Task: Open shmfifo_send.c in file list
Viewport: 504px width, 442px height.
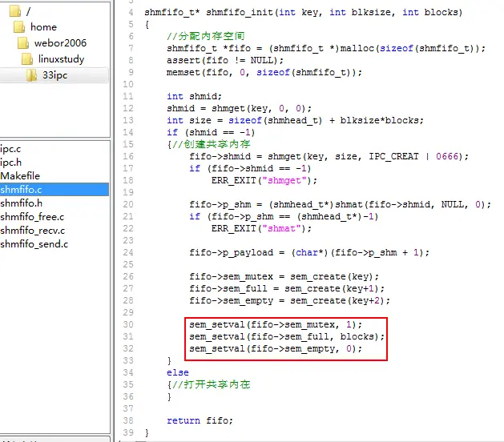Action: click(34, 244)
